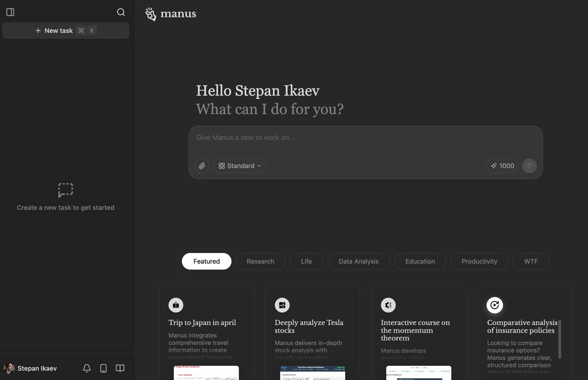Screen dimensions: 588x380
Task: Click the attach file paperclip icon
Action: coord(202,166)
